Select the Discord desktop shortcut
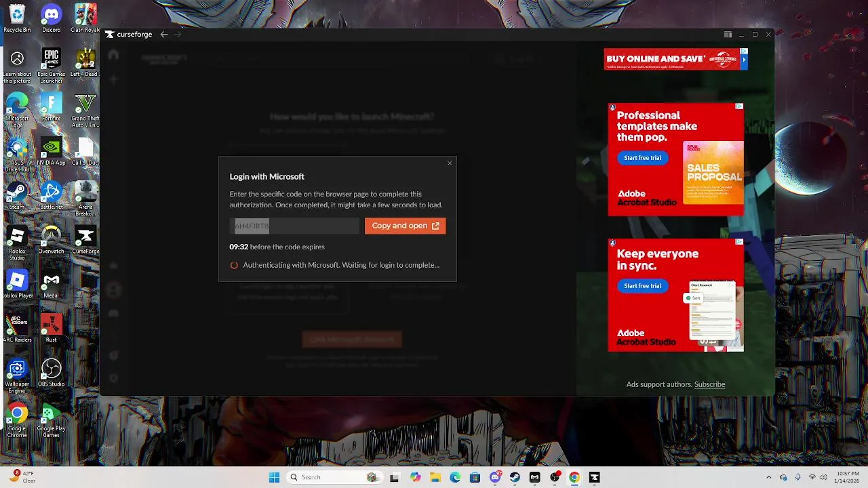 52,18
